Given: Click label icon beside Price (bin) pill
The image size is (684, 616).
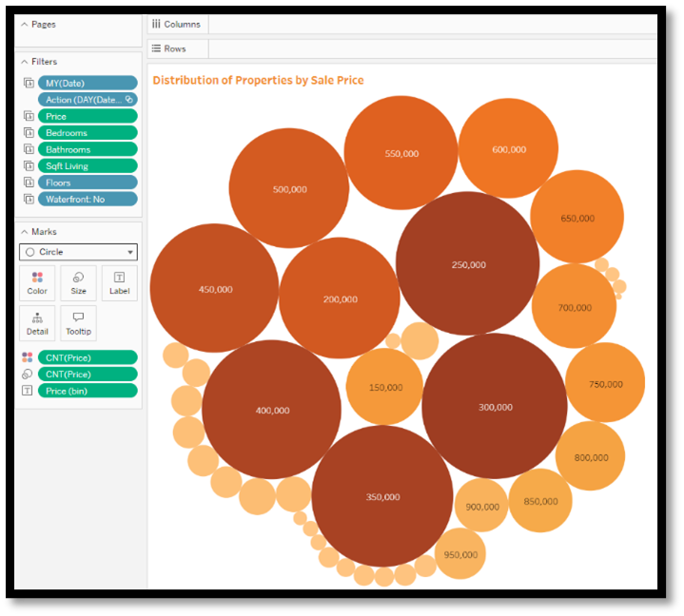Looking at the screenshot, I should click(27, 391).
